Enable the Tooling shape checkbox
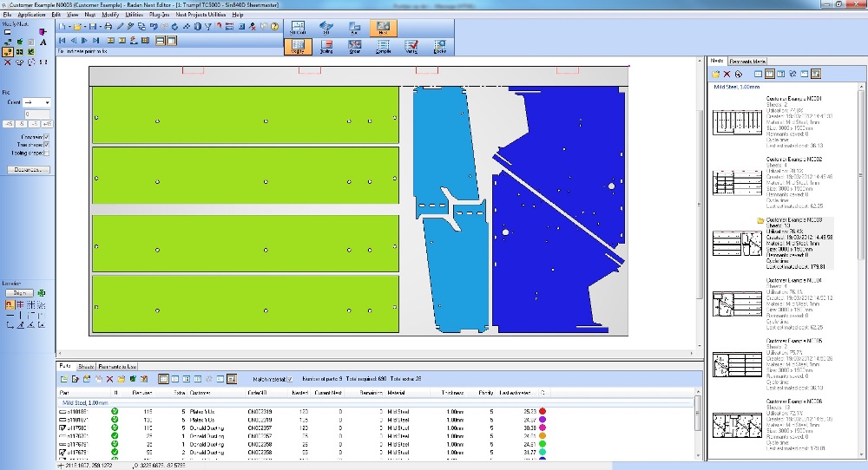Screen dimensions: 868x470 pyautogui.click(x=46, y=153)
